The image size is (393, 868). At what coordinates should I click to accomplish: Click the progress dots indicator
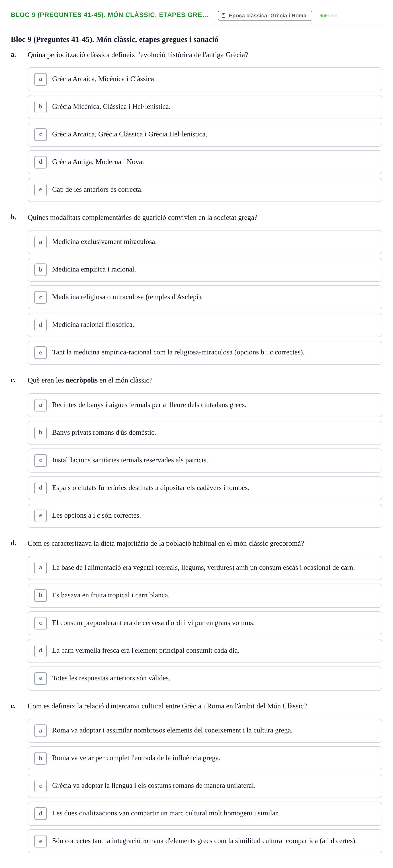pyautogui.click(x=328, y=16)
